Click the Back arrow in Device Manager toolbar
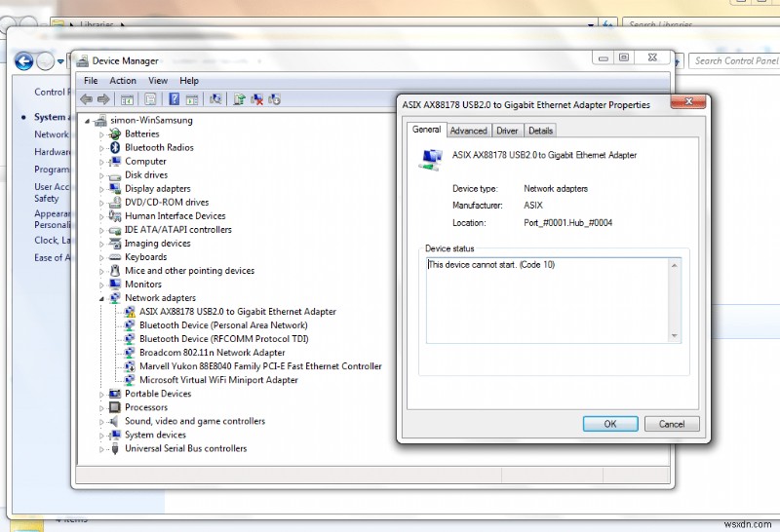Screen dimensions: 780x532 86,99
